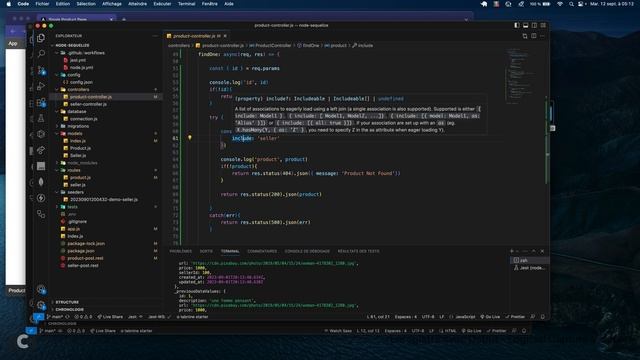Toggle primary sidebar layout icon in title bar
Screen dimensions: 640x360
(x=517, y=25)
